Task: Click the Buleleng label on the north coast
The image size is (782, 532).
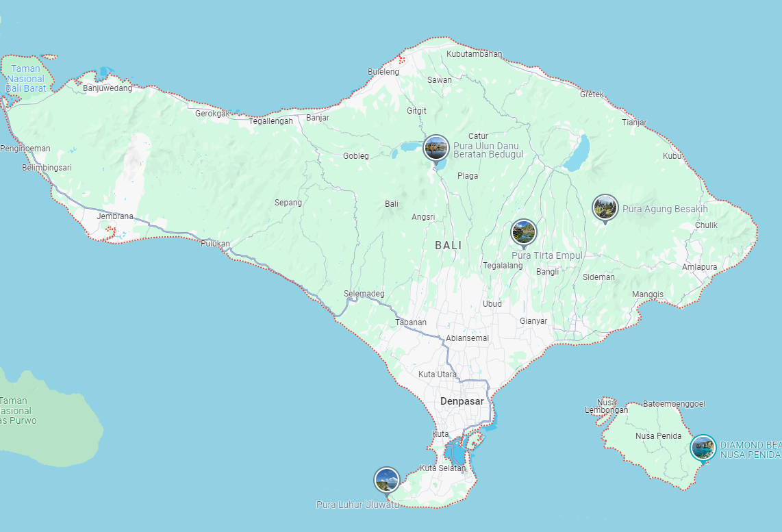Action: 383,71
